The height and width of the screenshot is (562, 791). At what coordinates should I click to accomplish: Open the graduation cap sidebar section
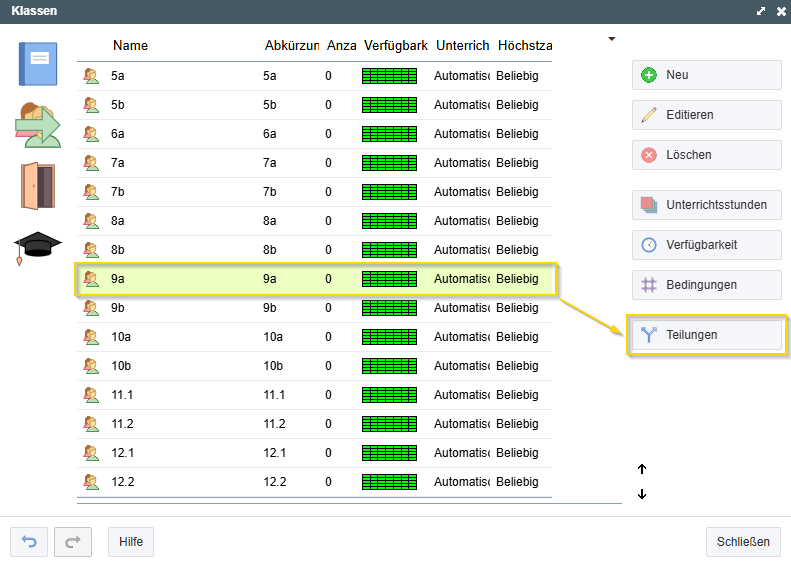click(x=37, y=248)
